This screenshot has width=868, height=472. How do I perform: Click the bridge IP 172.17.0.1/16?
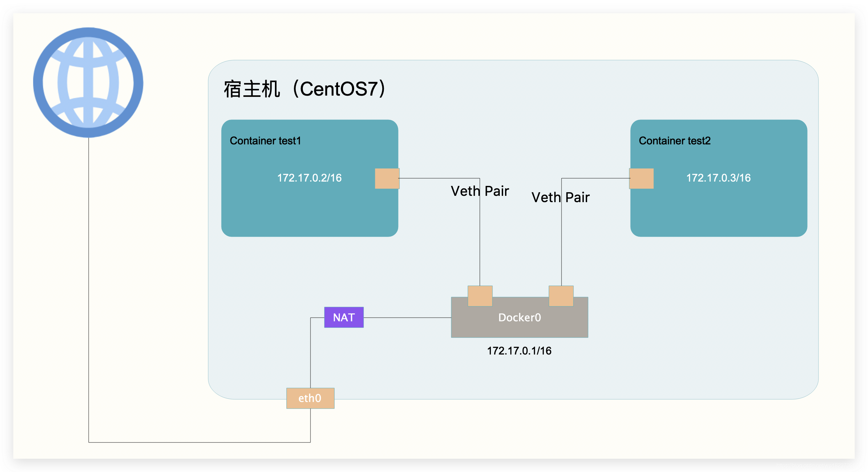[519, 351]
